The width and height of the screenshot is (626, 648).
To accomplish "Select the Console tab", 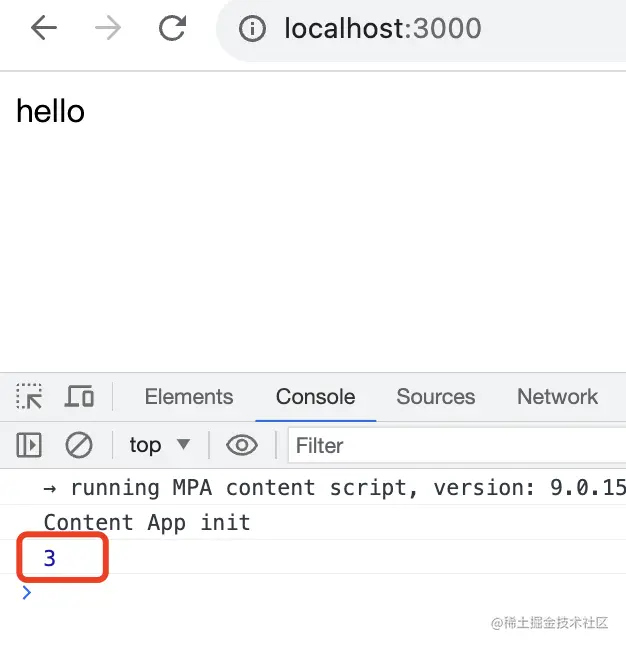I will pyautogui.click(x=315, y=396).
